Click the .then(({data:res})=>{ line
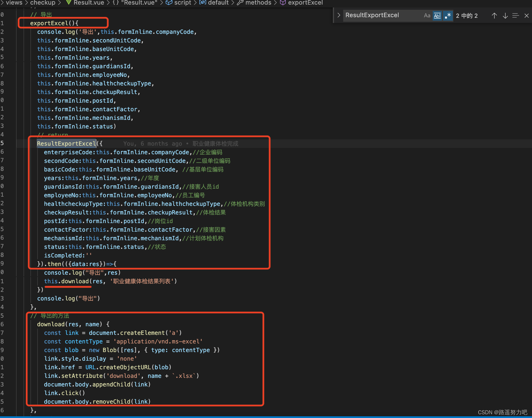 77,264
